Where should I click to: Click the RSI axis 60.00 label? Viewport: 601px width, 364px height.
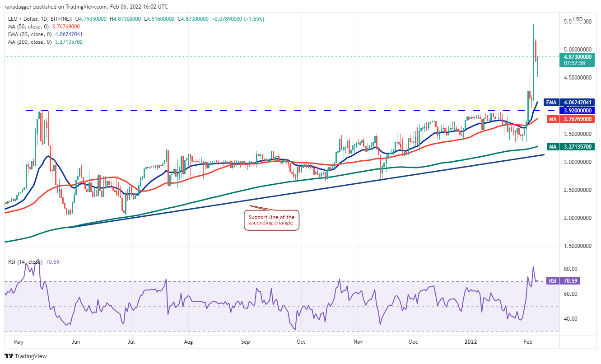point(570,294)
